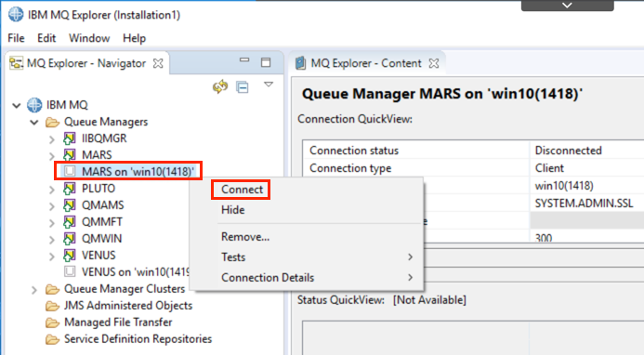Collapse all using the Navigator minus-box icon
The width and height of the screenshot is (644, 355).
pos(243,87)
